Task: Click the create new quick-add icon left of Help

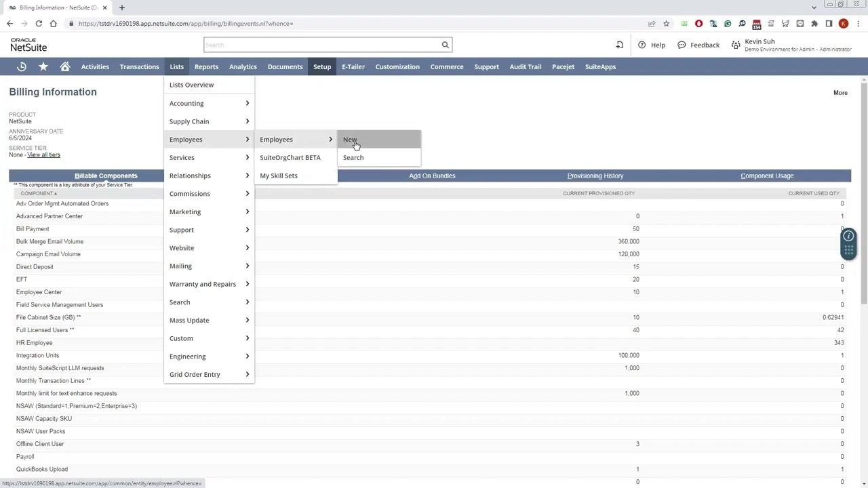Action: 619,45
